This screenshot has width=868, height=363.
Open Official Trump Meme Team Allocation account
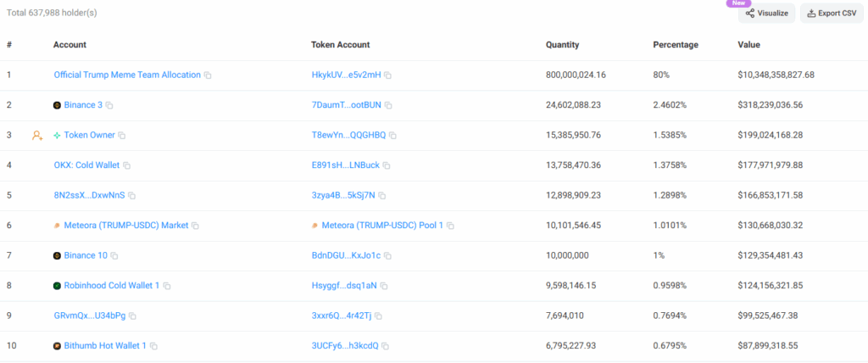(x=127, y=75)
